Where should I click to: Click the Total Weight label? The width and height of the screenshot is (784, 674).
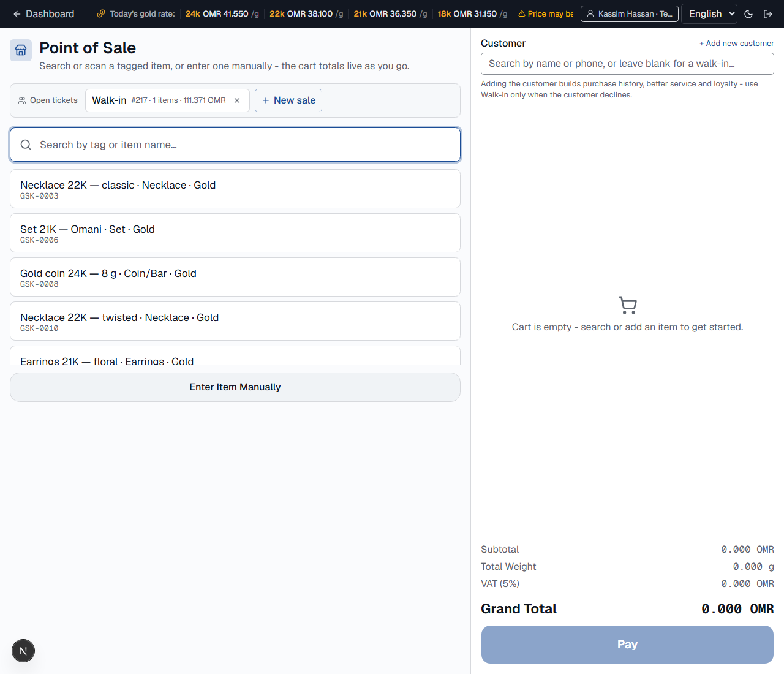point(508,567)
